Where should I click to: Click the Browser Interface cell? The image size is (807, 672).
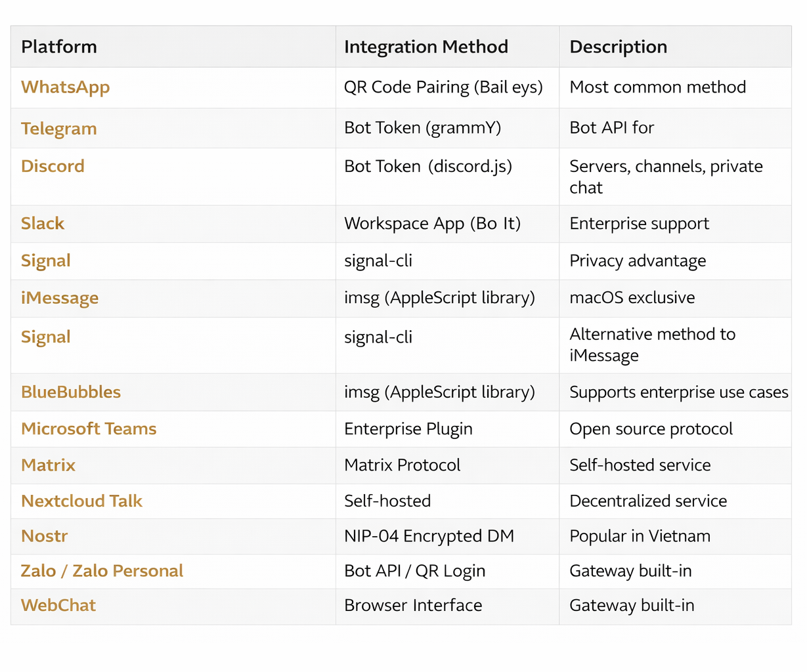pyautogui.click(x=413, y=606)
